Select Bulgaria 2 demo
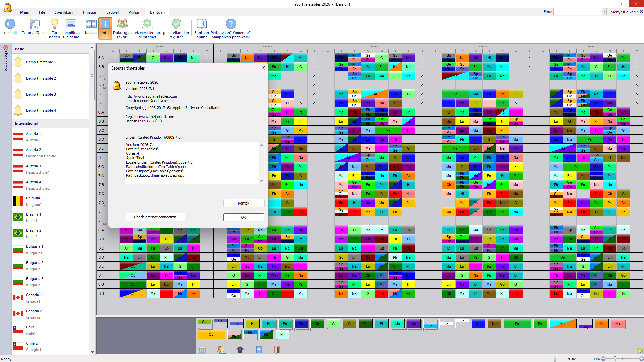 (51, 266)
